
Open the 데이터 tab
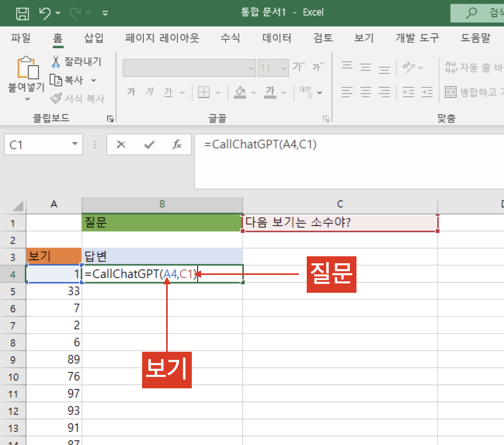click(277, 38)
